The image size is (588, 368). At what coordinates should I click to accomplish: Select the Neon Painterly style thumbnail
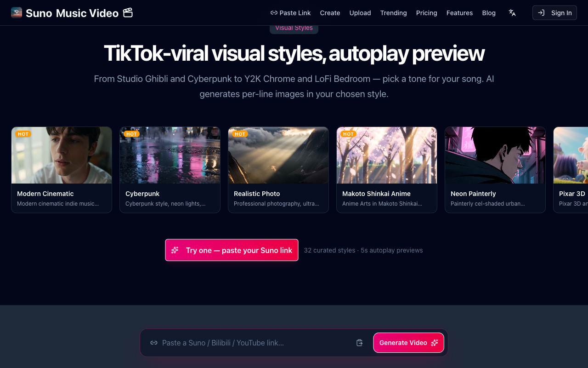click(x=495, y=155)
